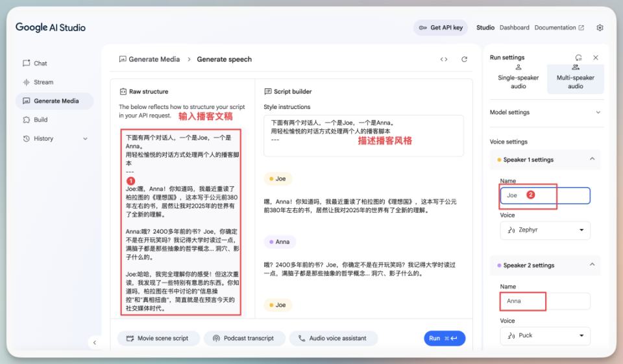Click the Speaker 2 Name field containing Anna
The image size is (623, 364).
(x=545, y=301)
